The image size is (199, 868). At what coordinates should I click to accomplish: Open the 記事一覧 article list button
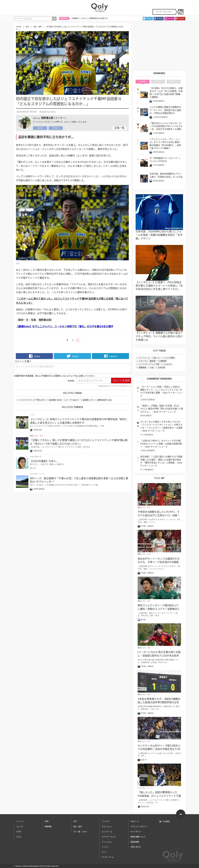119,128
